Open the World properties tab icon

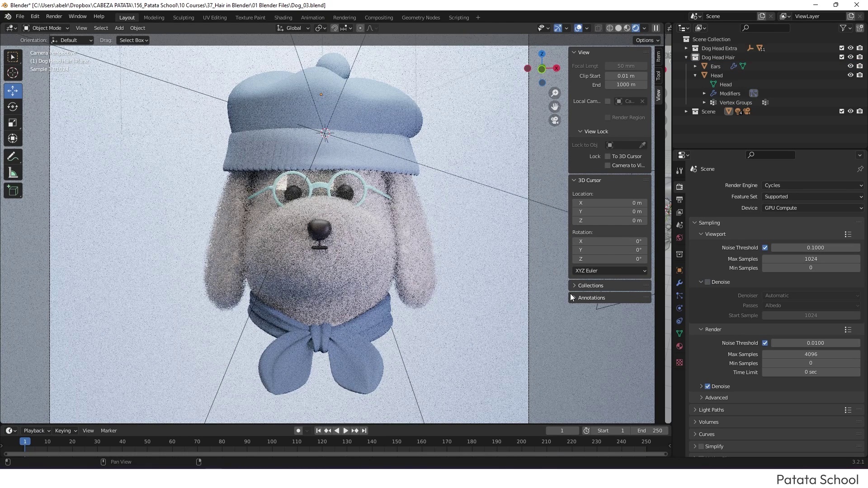point(679,238)
